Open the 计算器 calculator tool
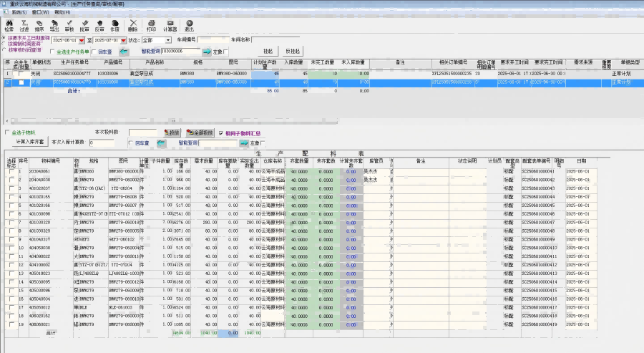 coord(170,25)
